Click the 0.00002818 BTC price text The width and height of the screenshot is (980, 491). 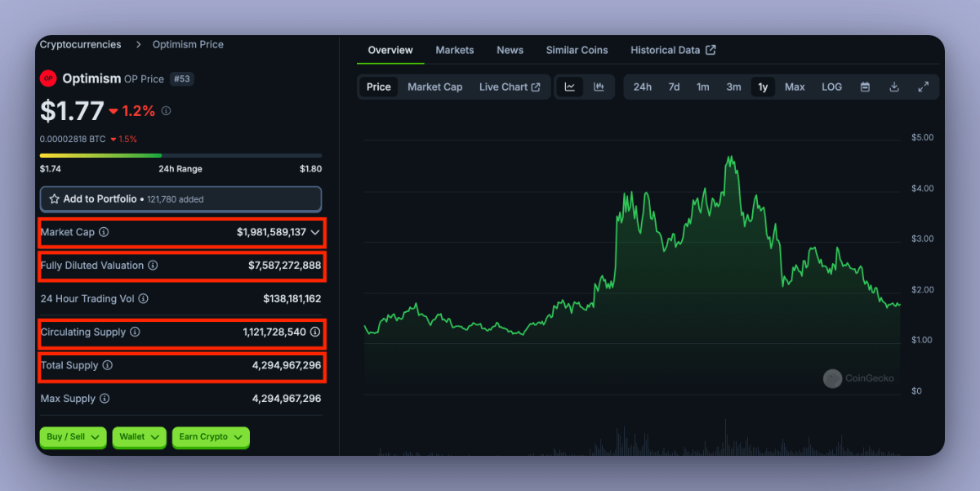(x=73, y=139)
